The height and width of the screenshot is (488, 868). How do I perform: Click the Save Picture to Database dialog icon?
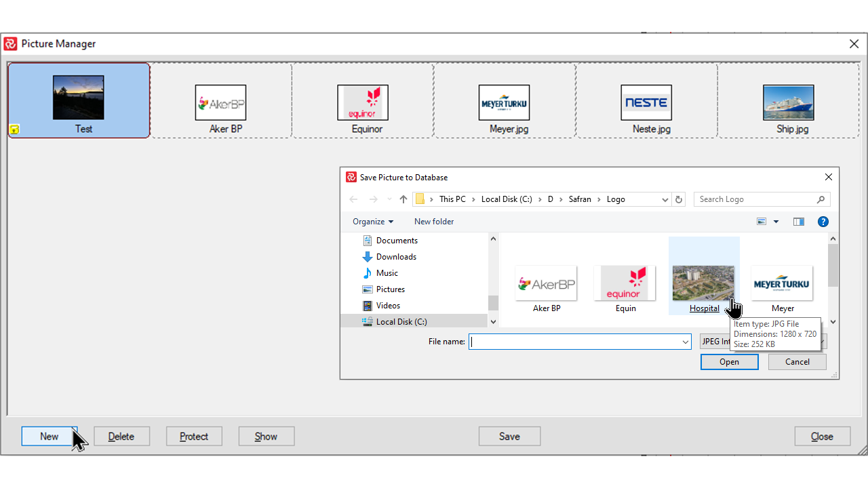pyautogui.click(x=351, y=178)
